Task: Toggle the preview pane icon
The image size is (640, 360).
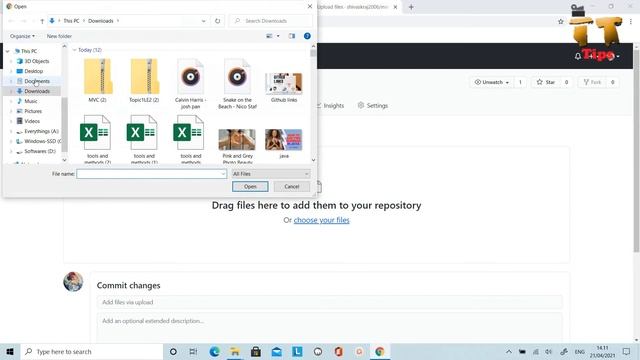Action: tap(292, 36)
